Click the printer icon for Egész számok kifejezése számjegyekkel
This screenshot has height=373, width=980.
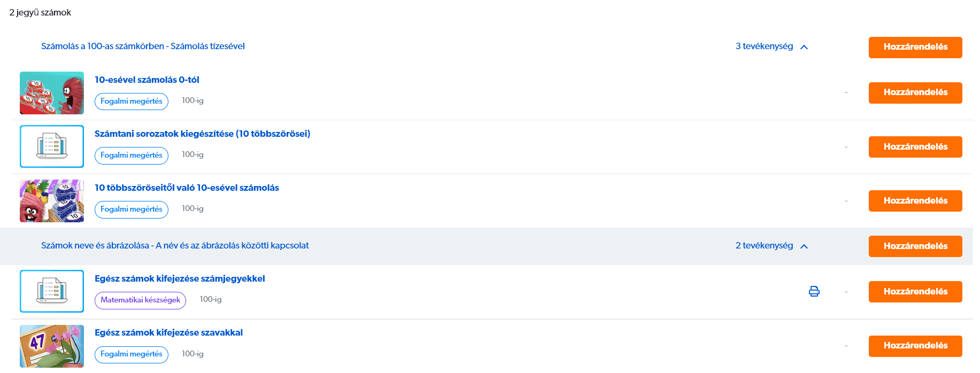pyautogui.click(x=814, y=291)
